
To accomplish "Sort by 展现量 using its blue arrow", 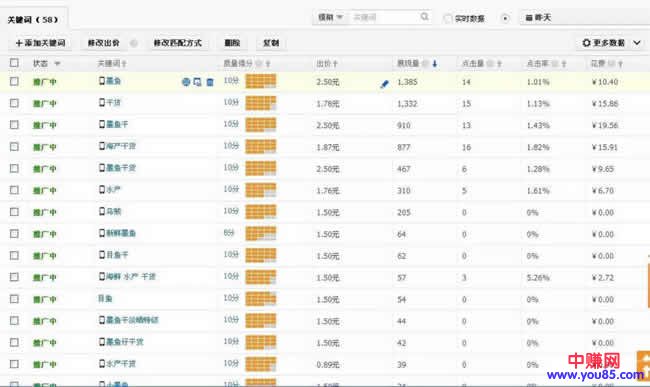I will click(x=434, y=63).
